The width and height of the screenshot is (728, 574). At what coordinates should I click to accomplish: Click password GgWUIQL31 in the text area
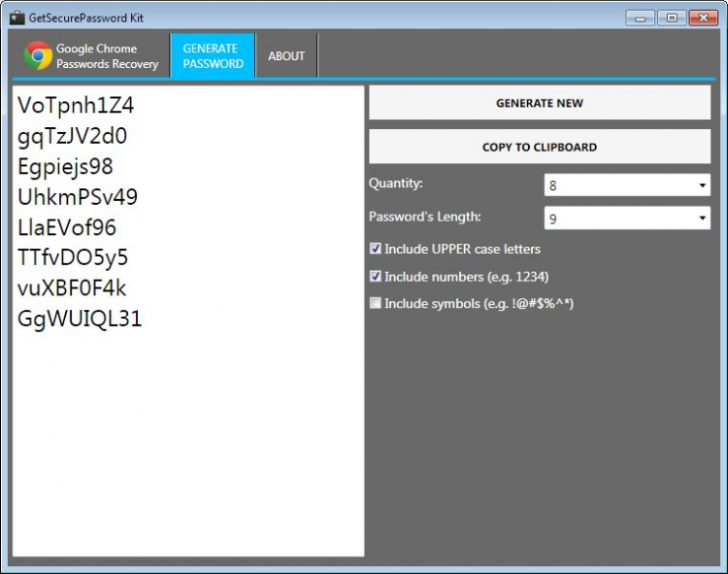pos(80,319)
